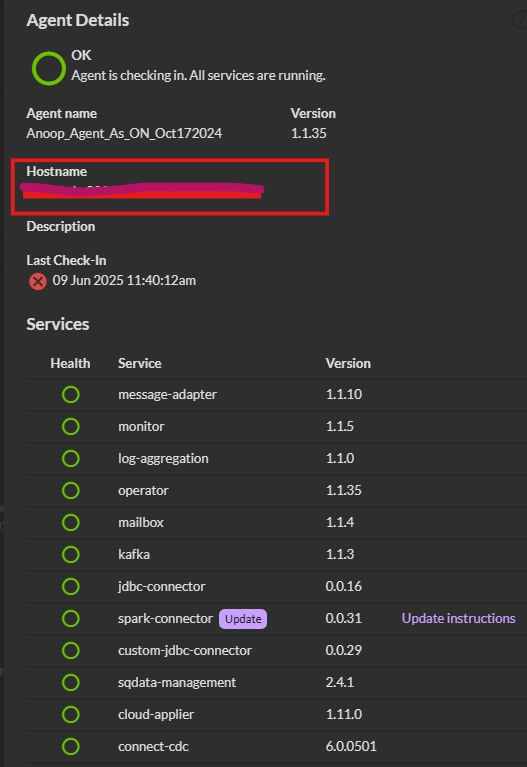This screenshot has height=767, width=527.
Task: Click the Update badge next to spark-connector
Action: pos(243,619)
